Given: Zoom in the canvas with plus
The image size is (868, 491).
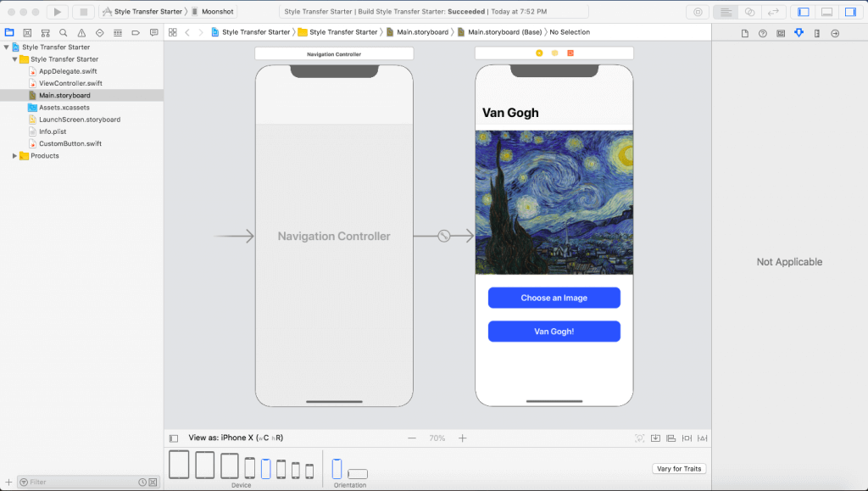Looking at the screenshot, I should 463,438.
